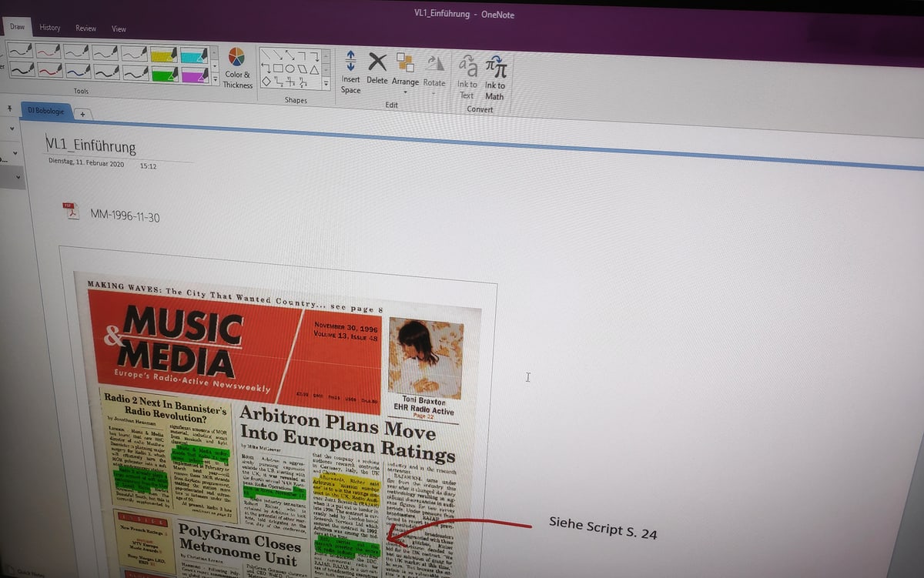
Task: Pick the cyan highlighter pen
Action: tap(192, 55)
